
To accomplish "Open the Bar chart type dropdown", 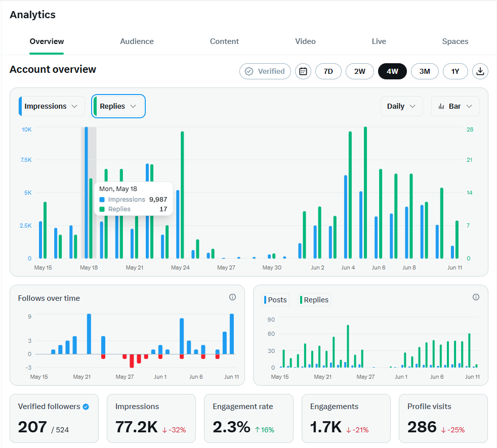I will 455,106.
